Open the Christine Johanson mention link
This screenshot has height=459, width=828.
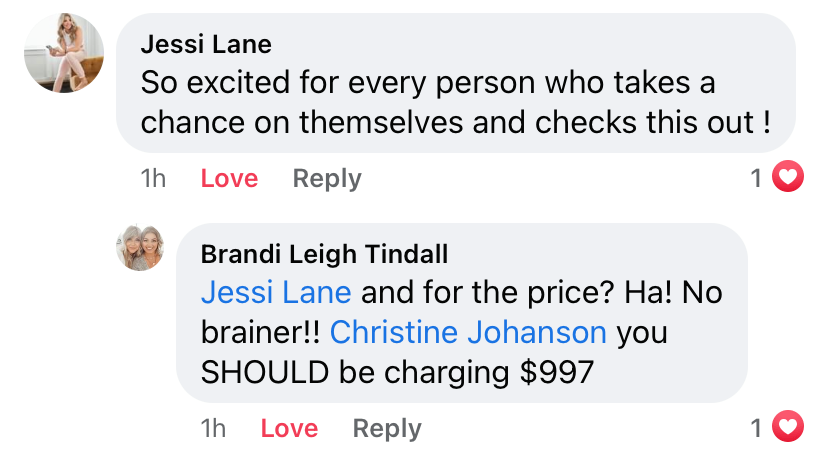pyautogui.click(x=468, y=332)
